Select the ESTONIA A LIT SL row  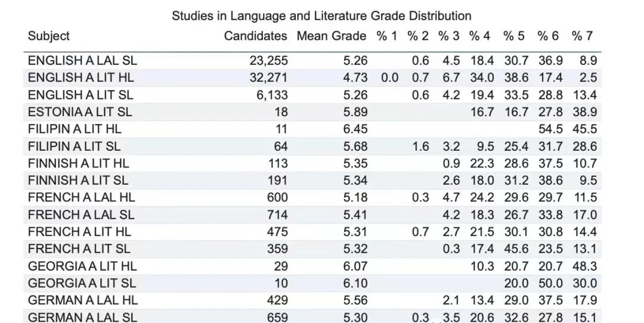click(312, 112)
